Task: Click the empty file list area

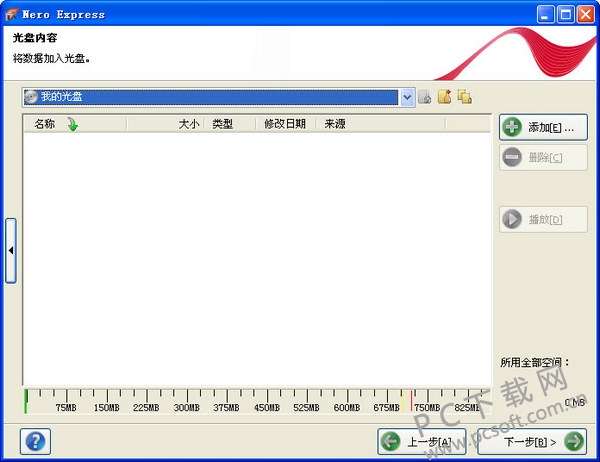Action: click(x=257, y=258)
